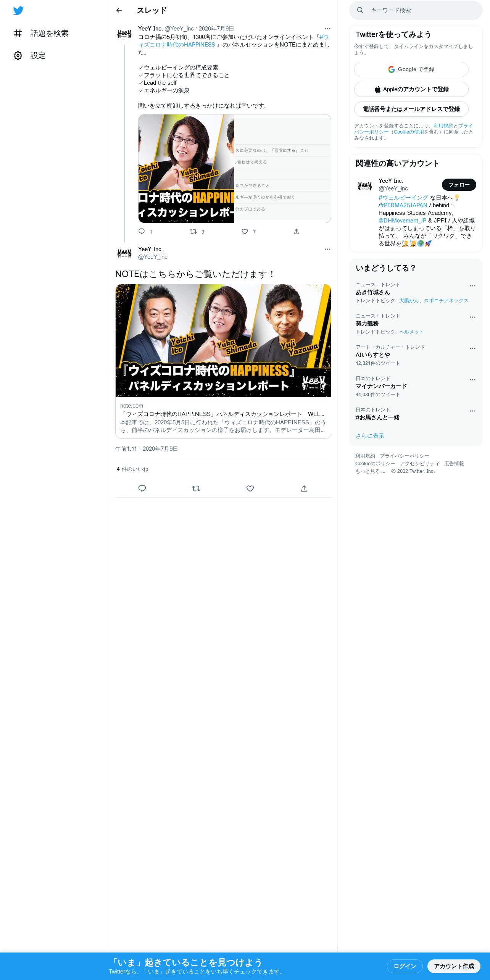Open the note.com link card title

[x=222, y=414]
